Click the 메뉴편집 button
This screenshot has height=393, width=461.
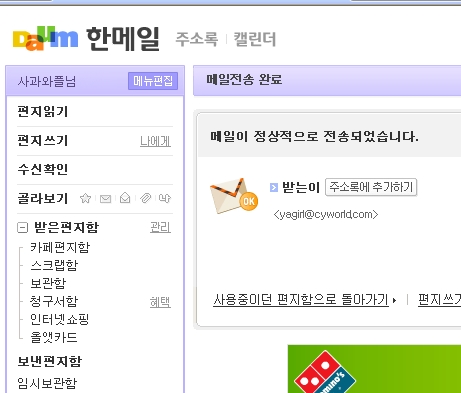(x=153, y=81)
